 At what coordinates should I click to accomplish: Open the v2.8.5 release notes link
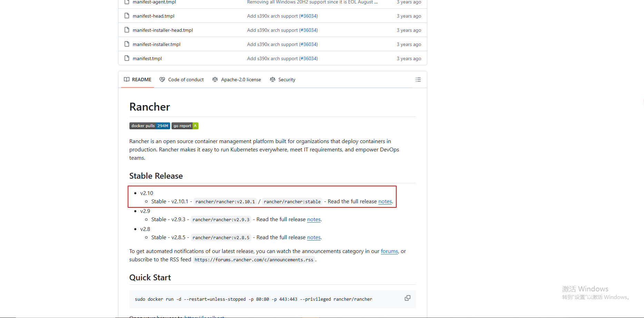[x=314, y=237]
